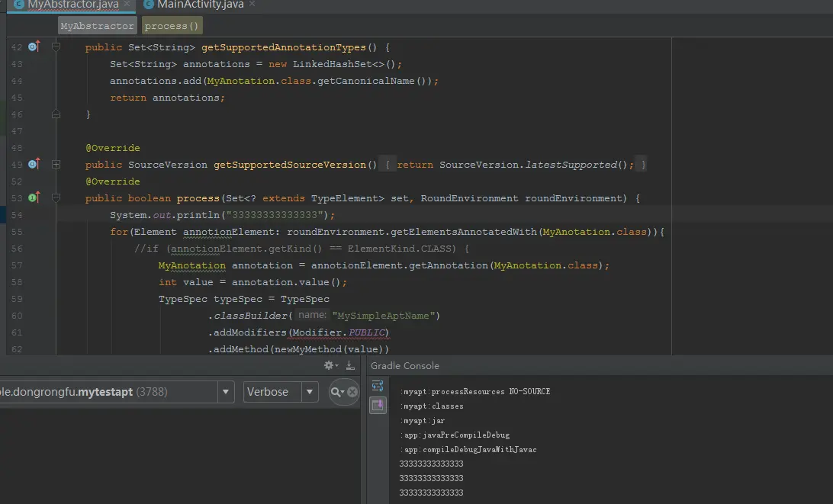Click LinkedHashSet on line 43
Screen dimensions: 833x504
[x=333, y=64]
